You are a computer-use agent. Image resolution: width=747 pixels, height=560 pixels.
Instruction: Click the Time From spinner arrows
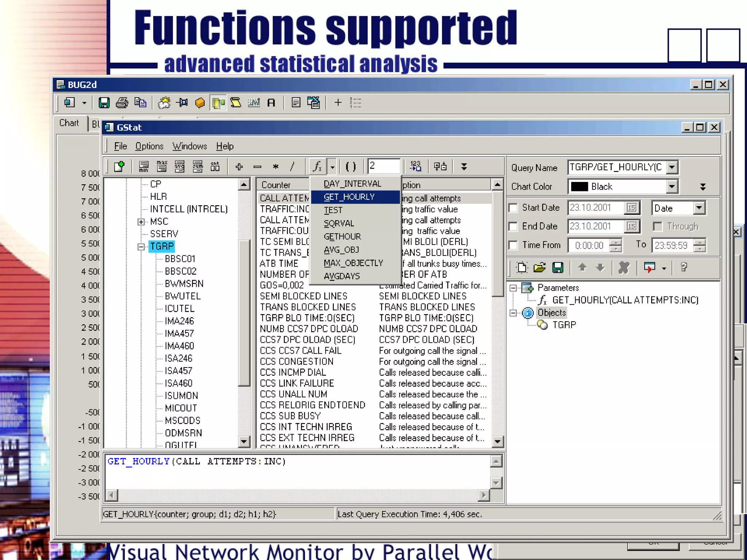point(616,245)
